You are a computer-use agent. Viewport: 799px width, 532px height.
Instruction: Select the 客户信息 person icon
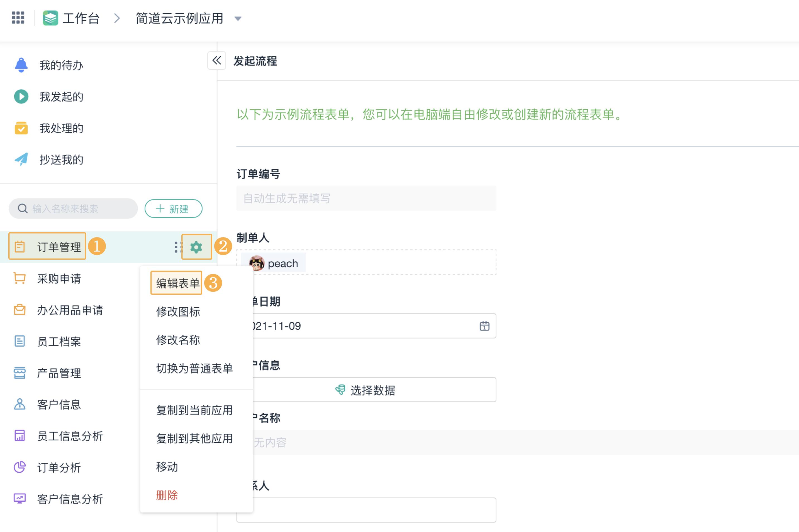point(19,404)
